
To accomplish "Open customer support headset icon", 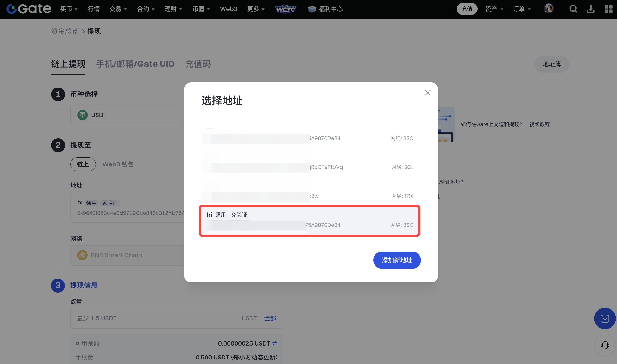I will 605,345.
